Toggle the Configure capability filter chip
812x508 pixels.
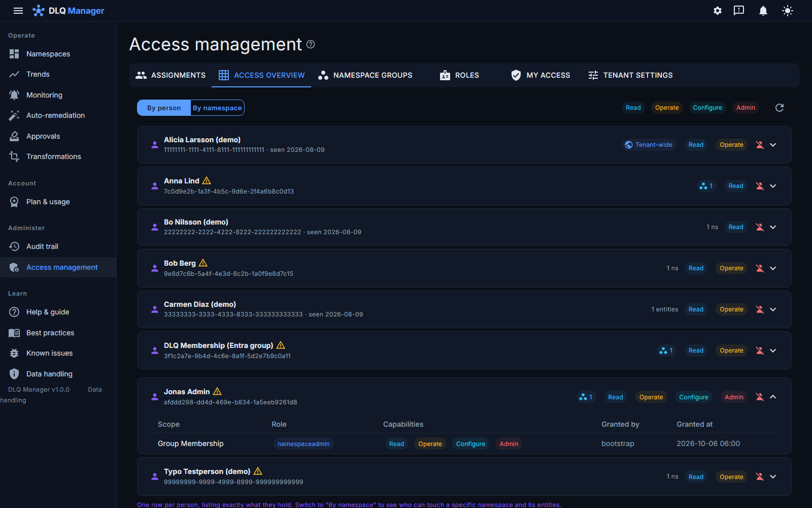click(x=707, y=108)
